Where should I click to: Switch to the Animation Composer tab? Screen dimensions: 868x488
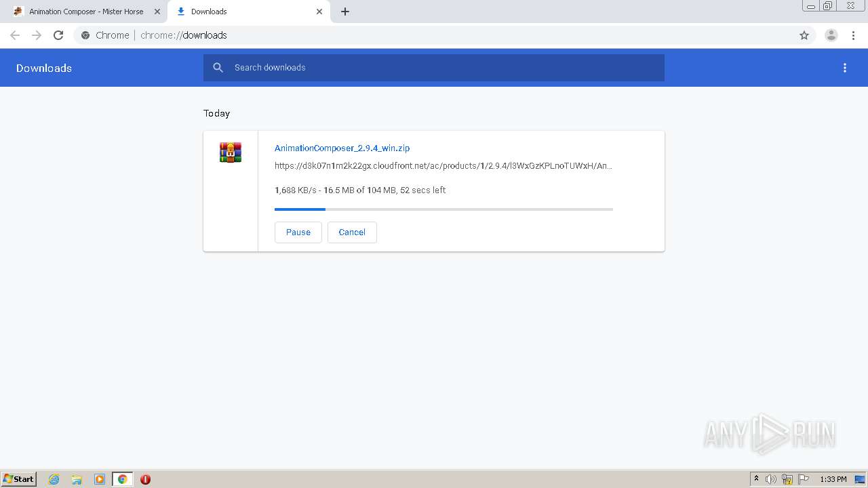[85, 12]
